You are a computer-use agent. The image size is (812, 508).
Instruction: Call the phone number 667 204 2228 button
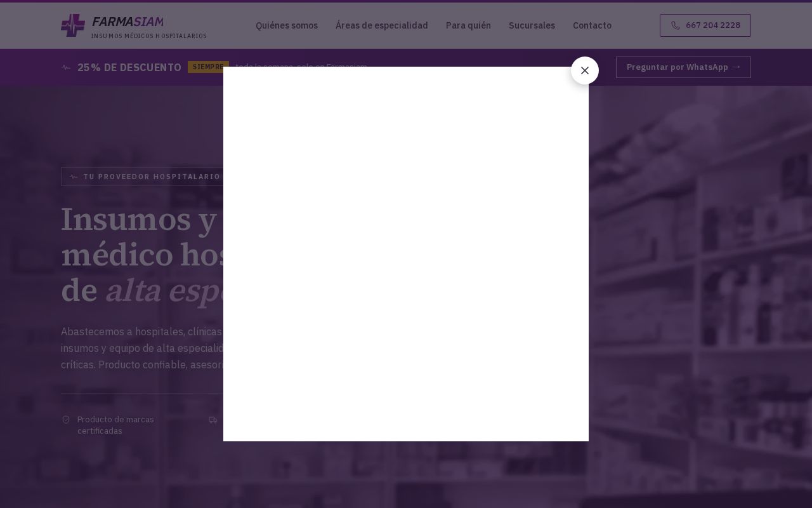(705, 25)
